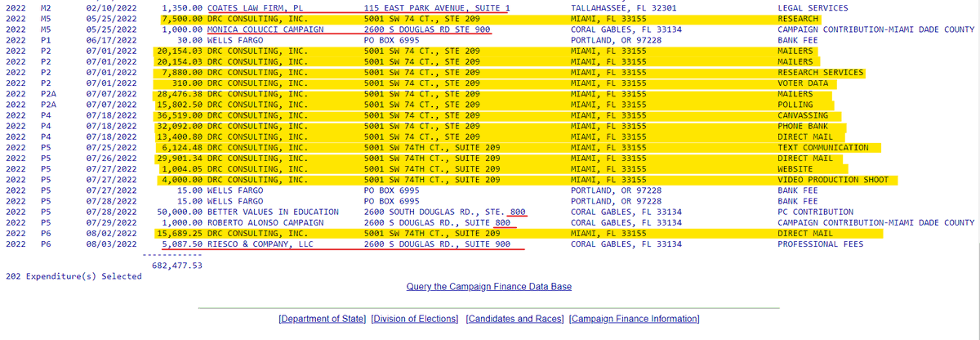The image size is (980, 340).
Task: Select the VIDEO PRODUCTION SHOOT purpose
Action: pyautogui.click(x=834, y=179)
